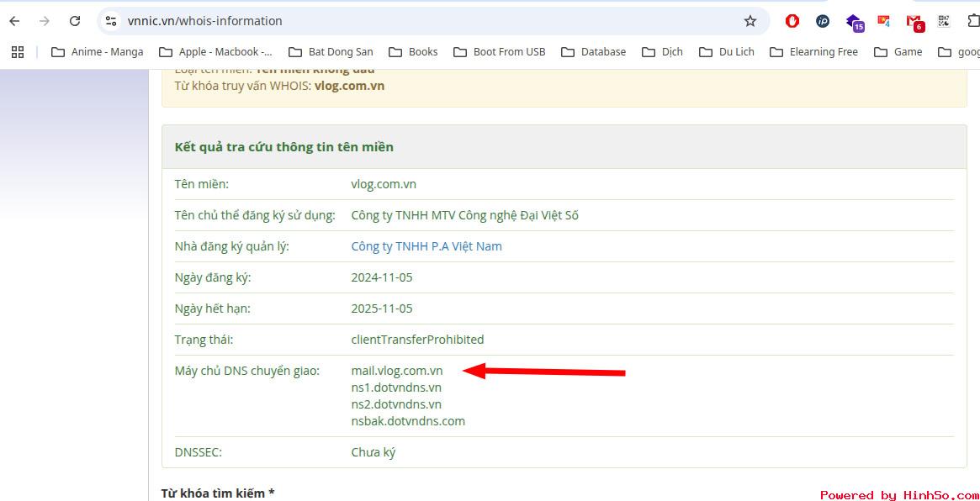This screenshot has height=501, width=980.
Task: Click the Nhà đăng ký quản lý: label
Action: click(x=232, y=246)
